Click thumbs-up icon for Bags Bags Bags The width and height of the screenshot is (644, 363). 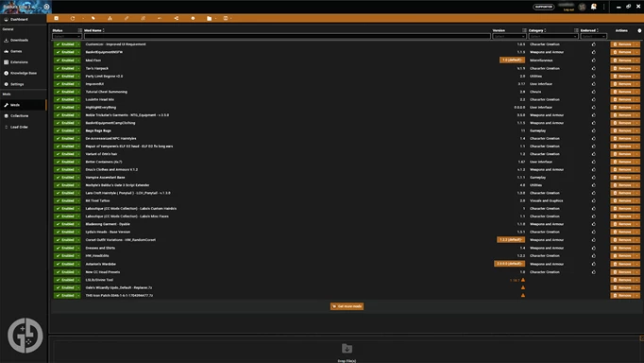click(594, 130)
